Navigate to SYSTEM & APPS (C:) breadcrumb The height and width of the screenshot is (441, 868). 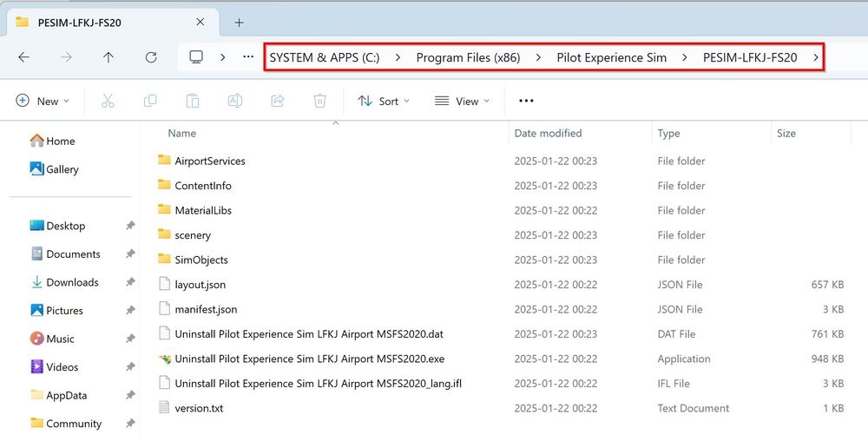325,57
